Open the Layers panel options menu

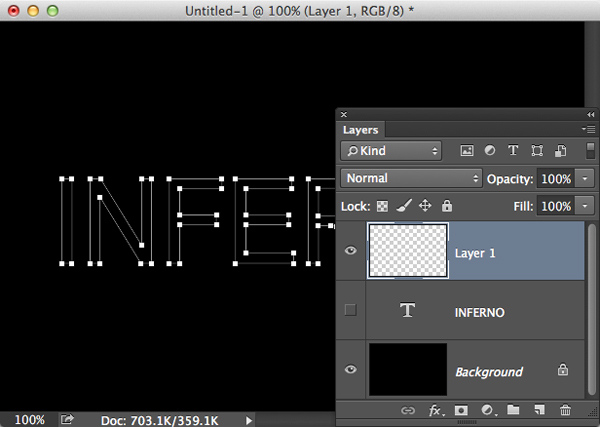(x=588, y=129)
